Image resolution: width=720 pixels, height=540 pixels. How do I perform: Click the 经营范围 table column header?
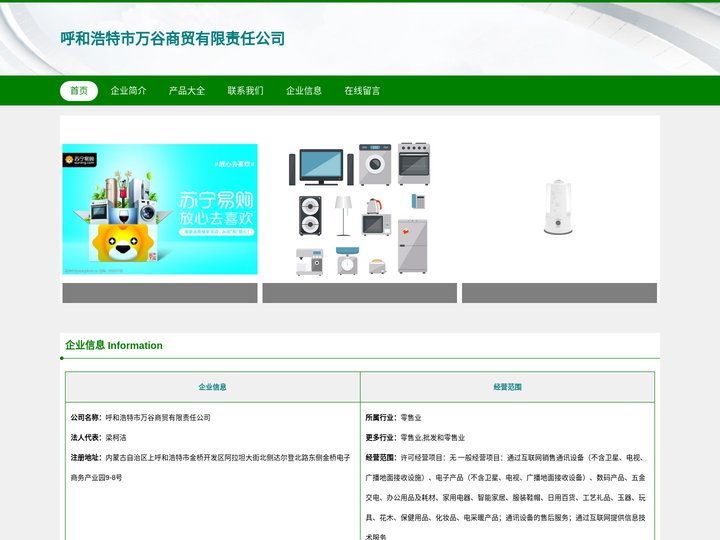[x=507, y=387]
